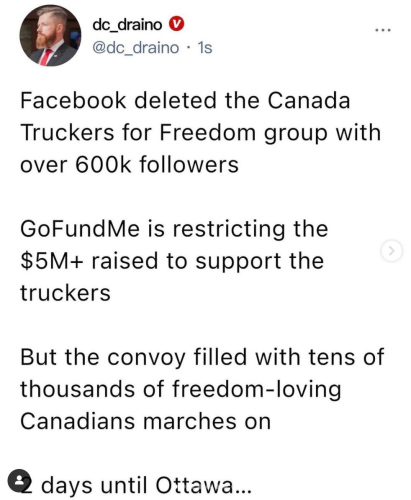This screenshot has width=411, height=500.
Task: Open dc_draino's profile picture
Action: click(x=50, y=35)
